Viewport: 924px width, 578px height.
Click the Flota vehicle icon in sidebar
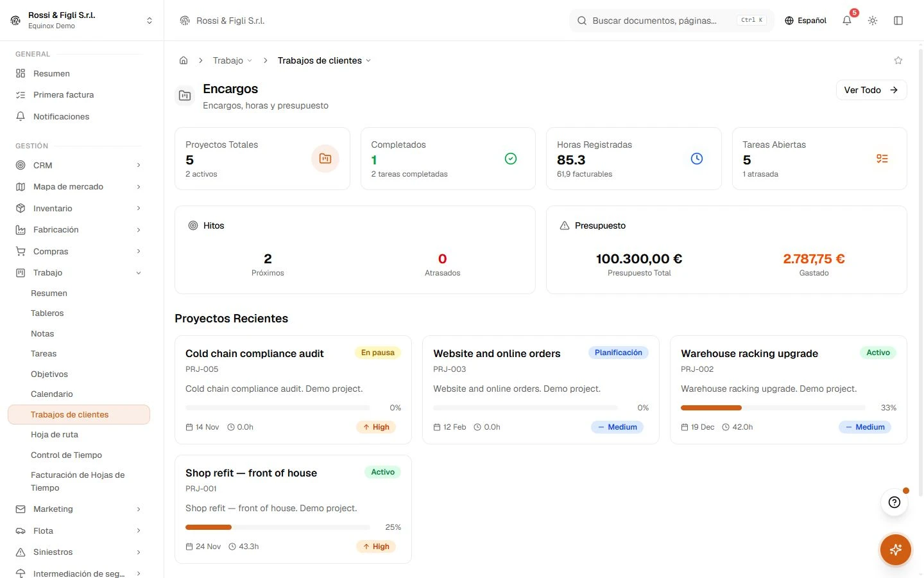pyautogui.click(x=21, y=530)
